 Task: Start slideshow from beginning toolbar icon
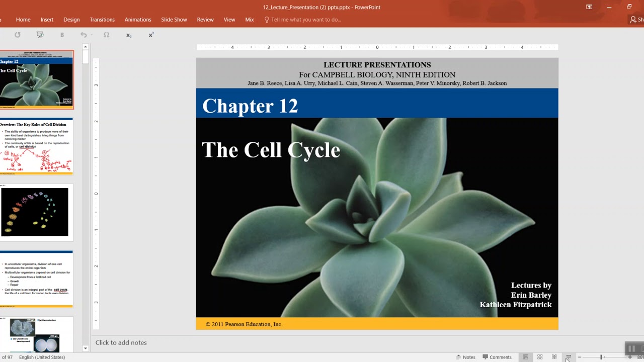tap(40, 35)
